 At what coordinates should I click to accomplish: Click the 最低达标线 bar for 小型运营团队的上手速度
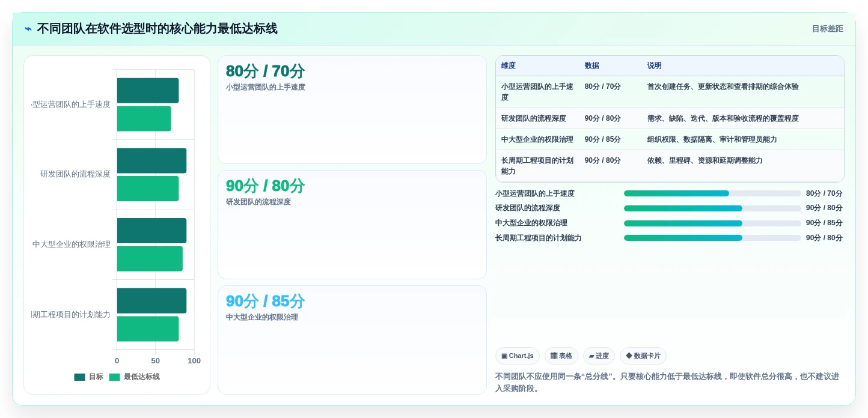(x=144, y=119)
